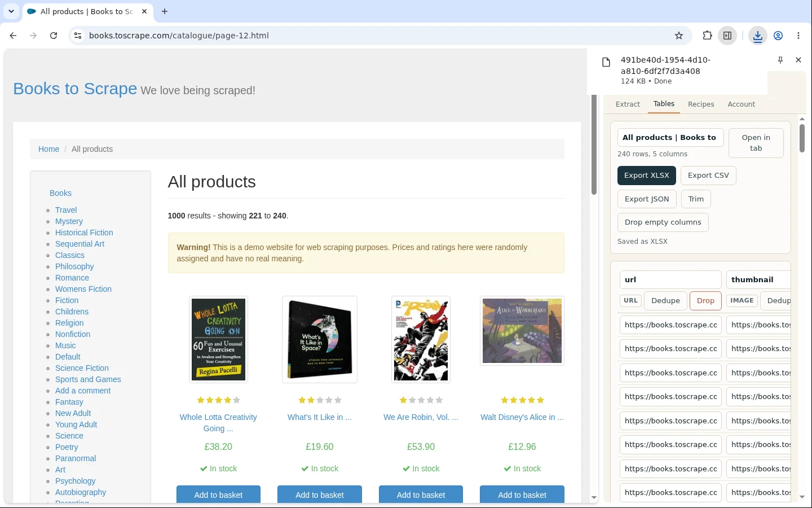Viewport: 812px width, 508px height.
Task: Open the Historical Fiction category
Action: pos(84,233)
